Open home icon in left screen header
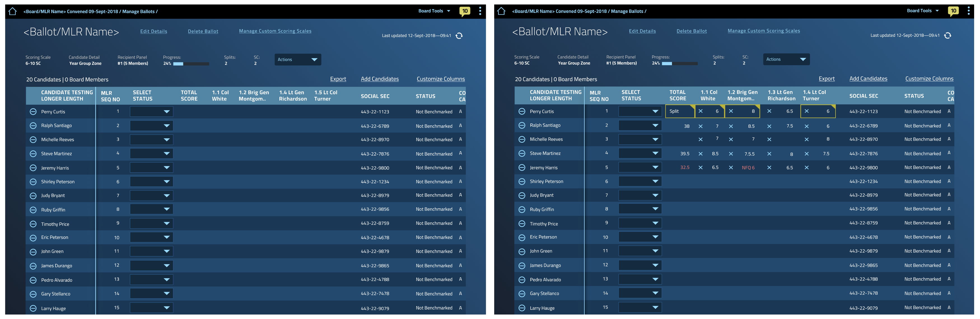 [x=13, y=11]
